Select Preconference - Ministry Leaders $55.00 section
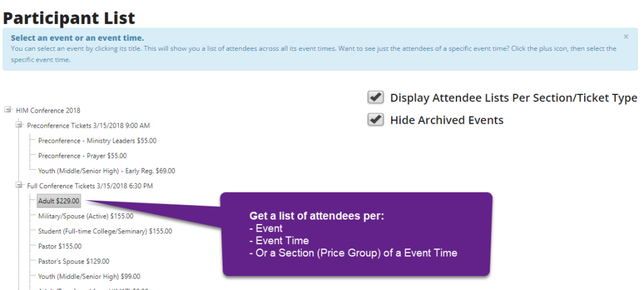The image size is (644, 290). point(97,141)
